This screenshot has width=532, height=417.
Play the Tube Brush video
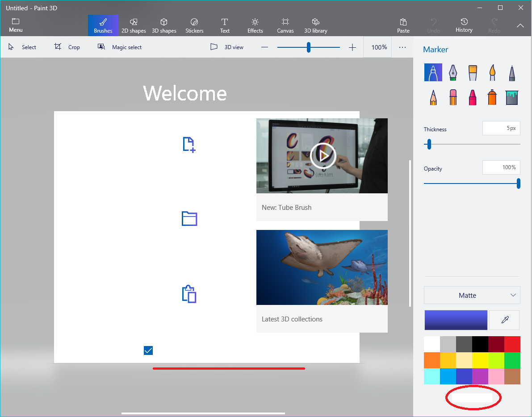pyautogui.click(x=323, y=156)
